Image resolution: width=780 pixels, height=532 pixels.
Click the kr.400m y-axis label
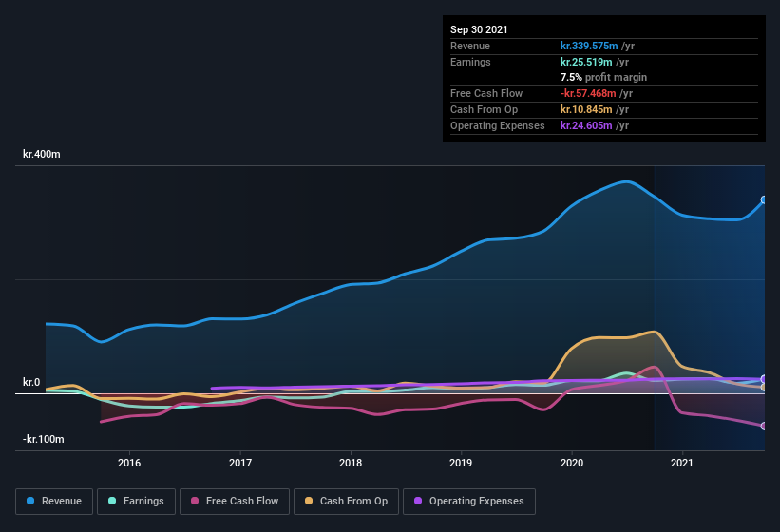point(42,154)
